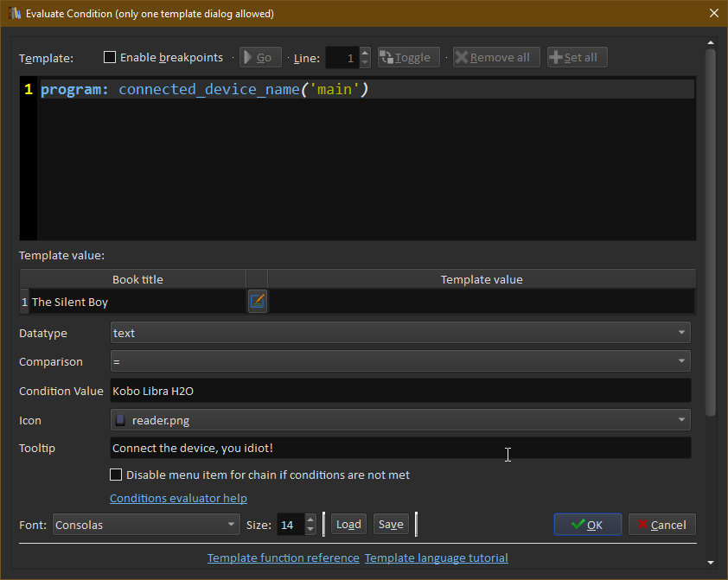Screen dimensions: 728x580
Task: Open Template language tutorial link
Action: [x=437, y=558]
